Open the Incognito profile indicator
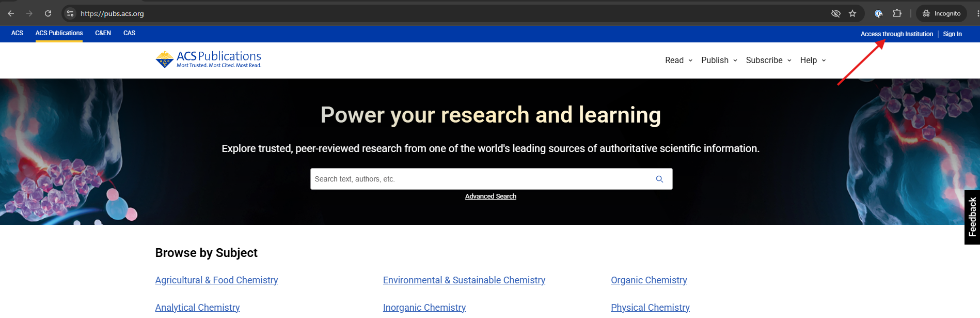Viewport: 980px width, 318px height. point(942,13)
